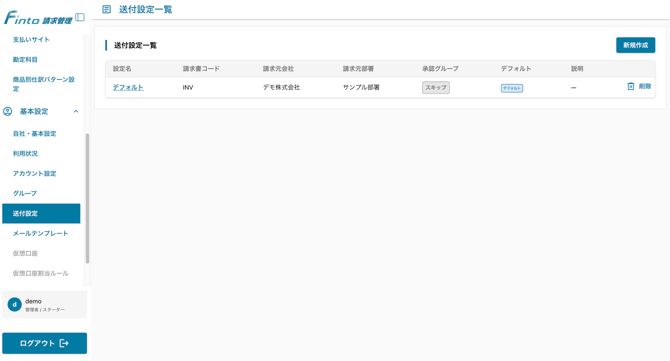The image size is (670, 361).
Task: Click the Finto 請求管理 logo
Action: 38,18
